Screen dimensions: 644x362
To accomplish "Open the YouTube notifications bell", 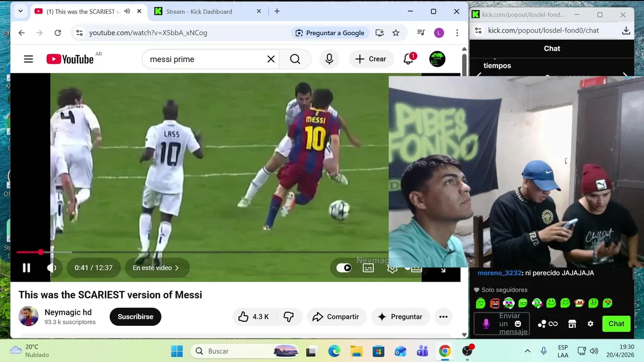I will click(x=409, y=59).
